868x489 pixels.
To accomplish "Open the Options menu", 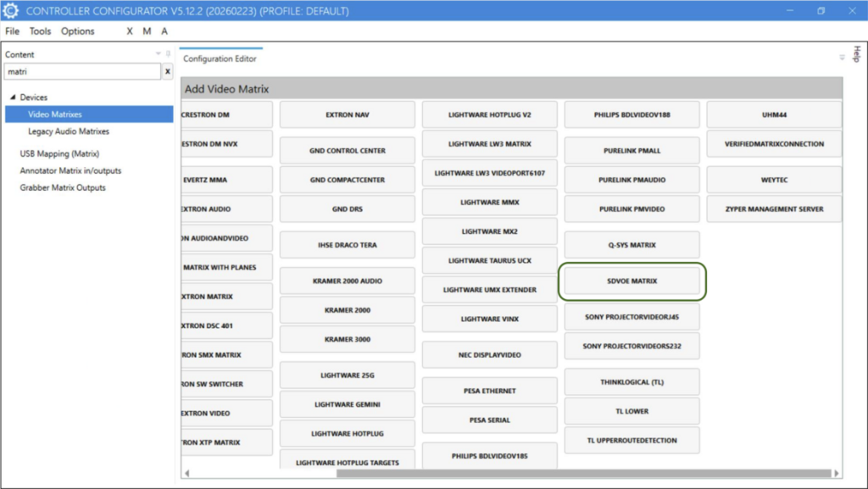I will click(78, 31).
